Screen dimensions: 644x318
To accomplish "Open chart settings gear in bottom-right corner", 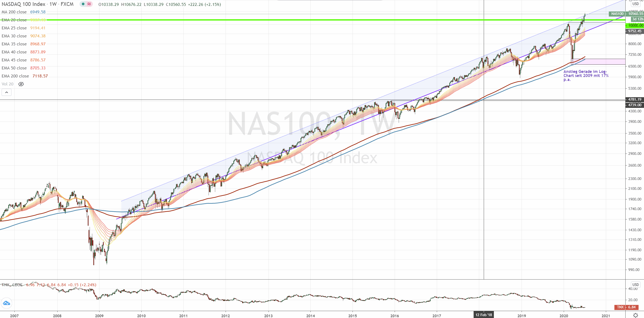I will 635,315.
